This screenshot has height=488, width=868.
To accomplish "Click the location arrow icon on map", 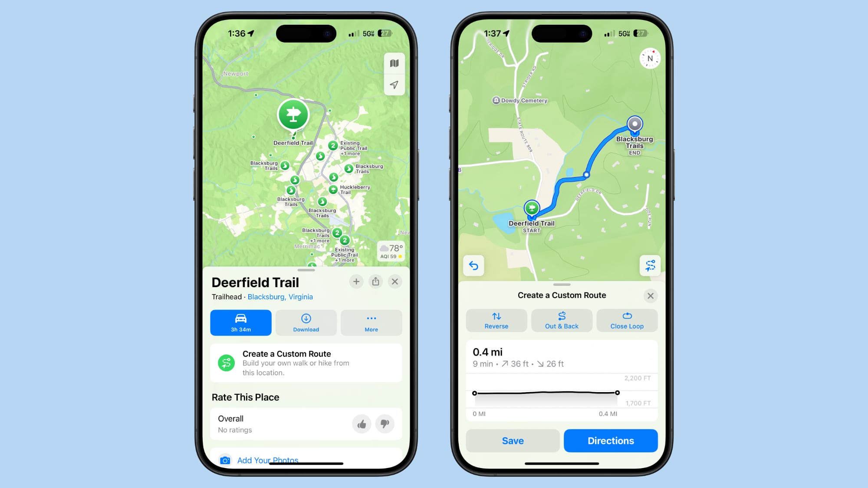I will point(393,85).
